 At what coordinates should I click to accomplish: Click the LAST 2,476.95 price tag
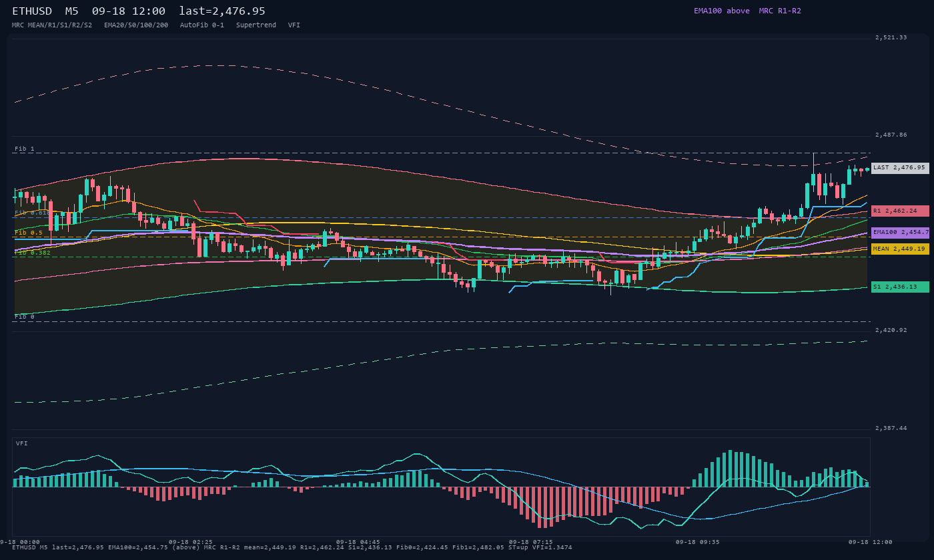[900, 168]
